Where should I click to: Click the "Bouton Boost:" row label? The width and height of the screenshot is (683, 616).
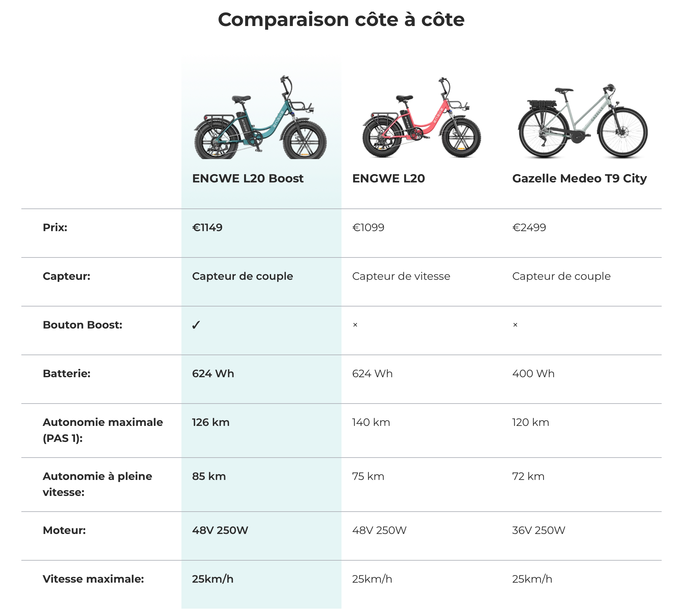pyautogui.click(x=82, y=325)
